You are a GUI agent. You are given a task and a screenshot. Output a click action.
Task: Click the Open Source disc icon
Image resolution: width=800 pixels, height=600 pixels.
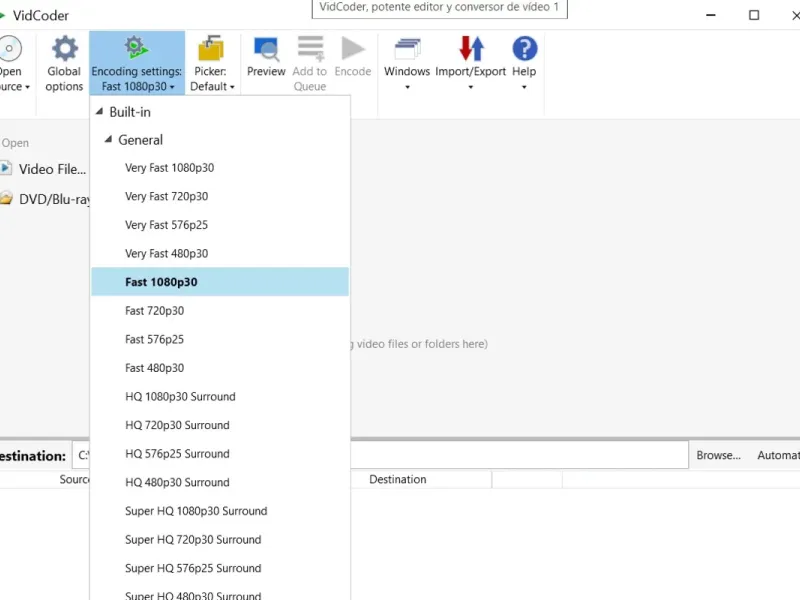10,48
